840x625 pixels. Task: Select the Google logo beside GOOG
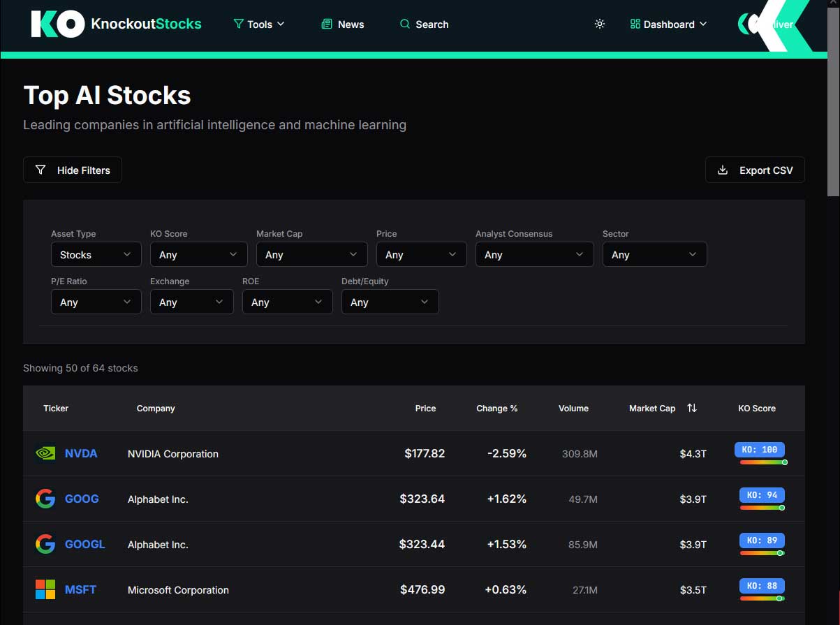[x=45, y=499]
